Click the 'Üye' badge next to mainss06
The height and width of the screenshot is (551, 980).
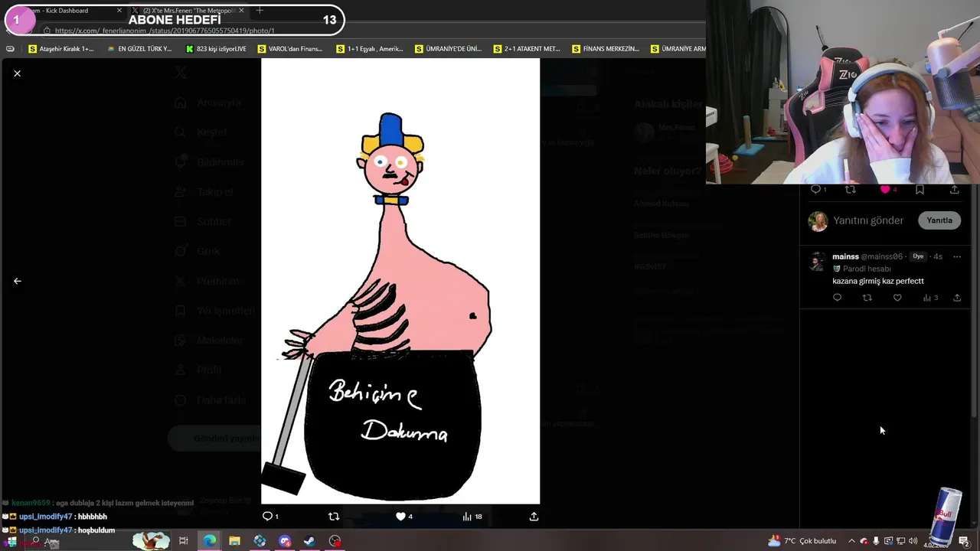(x=918, y=256)
